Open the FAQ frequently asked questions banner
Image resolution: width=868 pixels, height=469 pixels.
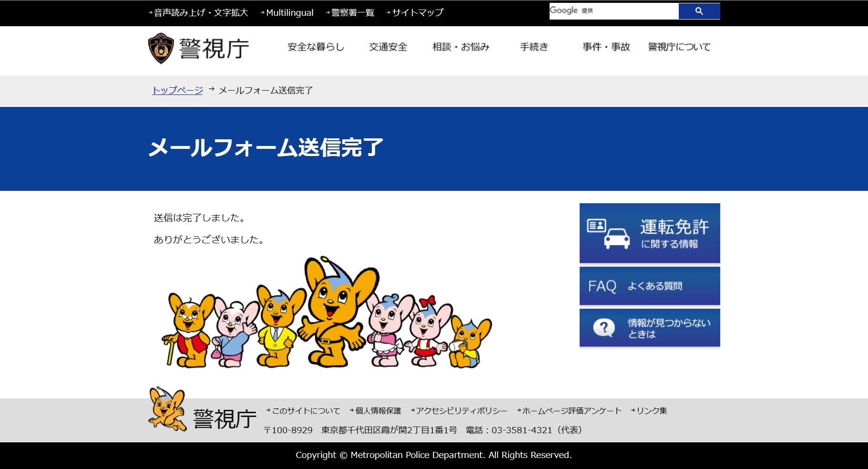(x=649, y=286)
